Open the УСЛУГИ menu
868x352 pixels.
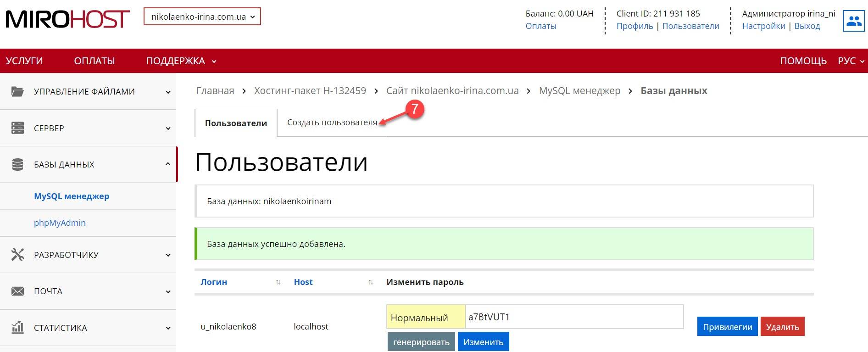point(24,61)
